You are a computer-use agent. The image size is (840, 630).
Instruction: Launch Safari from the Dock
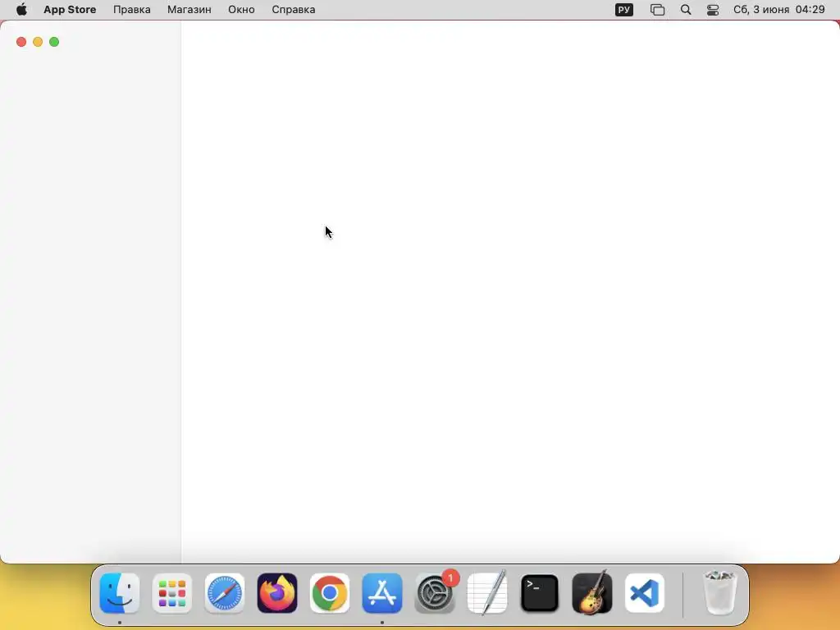pyautogui.click(x=225, y=593)
